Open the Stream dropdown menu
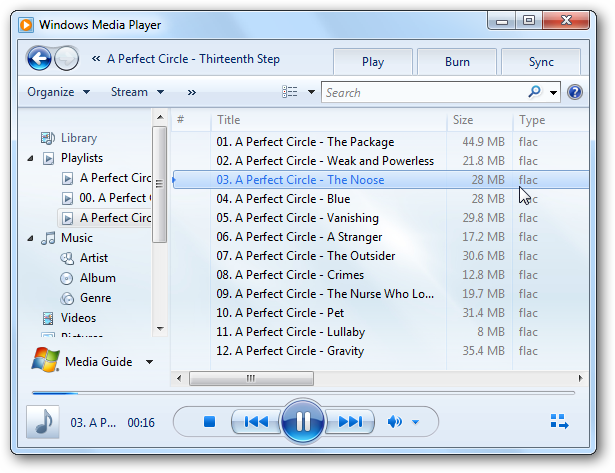This screenshot has width=615, height=473. tap(137, 92)
